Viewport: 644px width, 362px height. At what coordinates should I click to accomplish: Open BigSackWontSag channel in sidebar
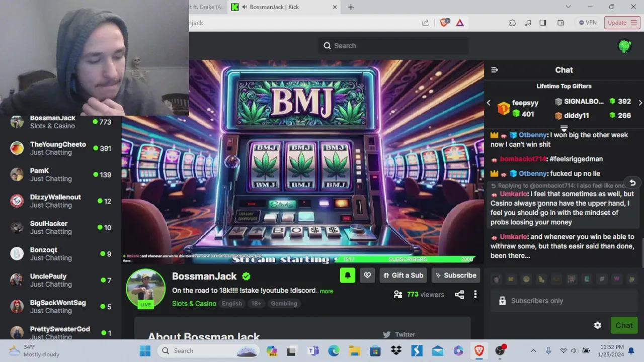[60, 307]
